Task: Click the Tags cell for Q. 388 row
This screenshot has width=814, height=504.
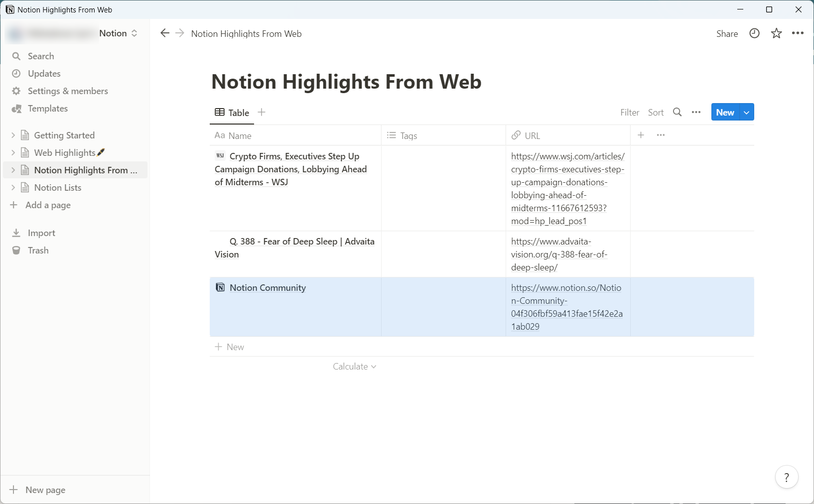Action: (443, 254)
